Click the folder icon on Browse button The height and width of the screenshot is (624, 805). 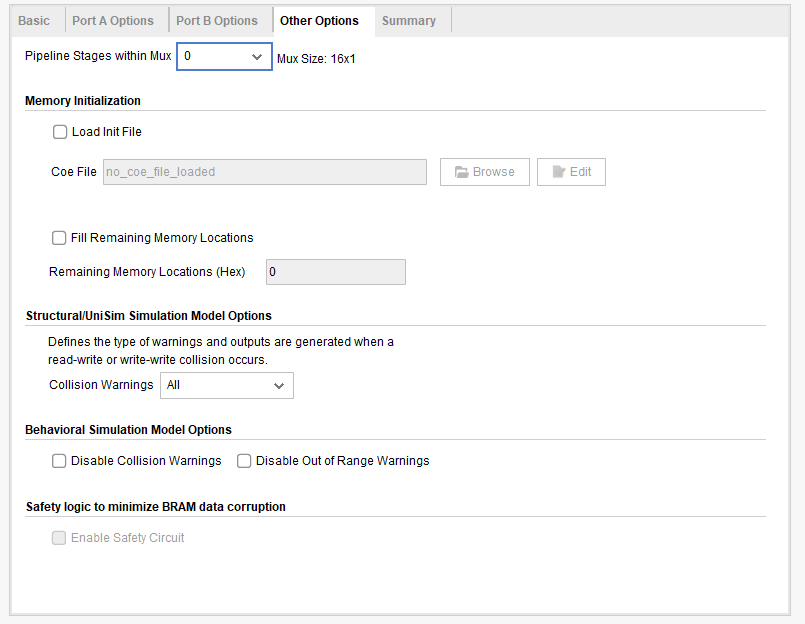[x=461, y=172]
